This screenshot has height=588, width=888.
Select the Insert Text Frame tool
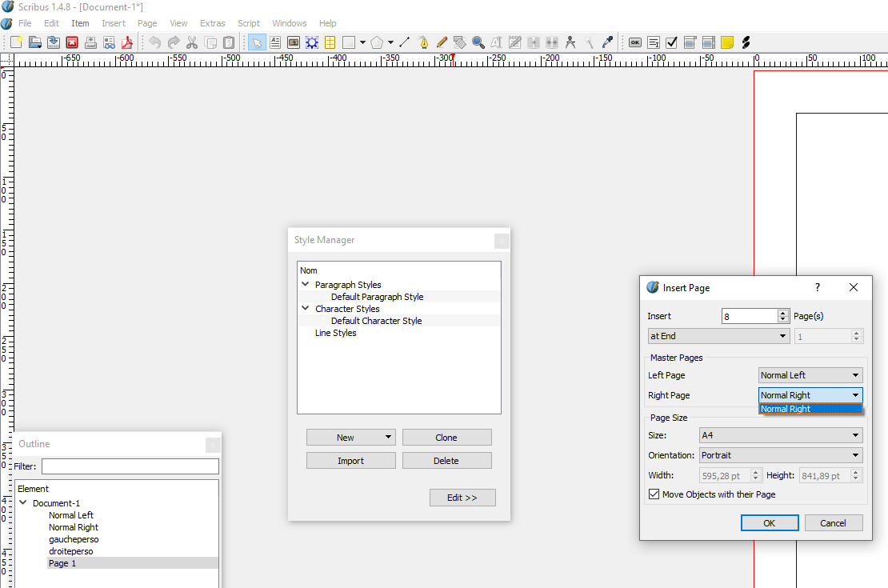click(275, 42)
